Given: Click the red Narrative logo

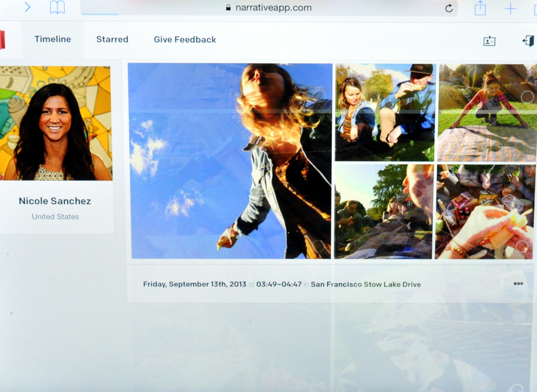Looking at the screenshot, I should coord(2,40).
